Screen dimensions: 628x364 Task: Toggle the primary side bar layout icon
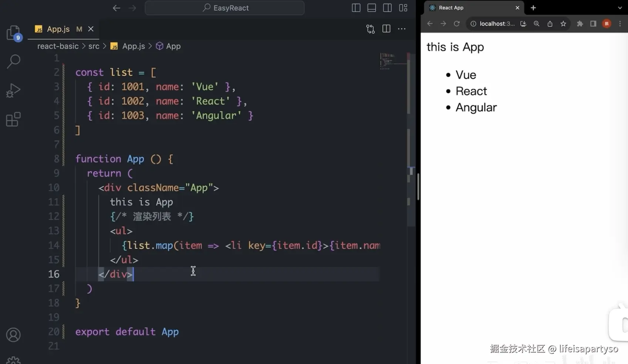[x=356, y=8]
